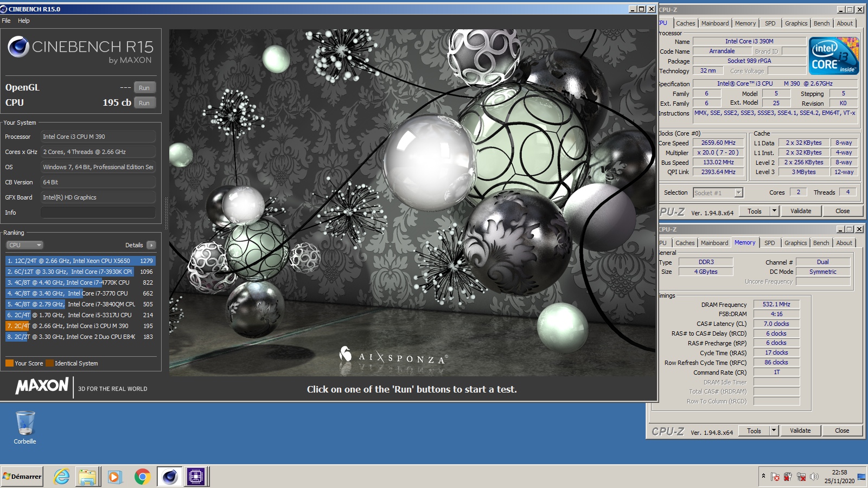Click the Info input field

tap(98, 213)
